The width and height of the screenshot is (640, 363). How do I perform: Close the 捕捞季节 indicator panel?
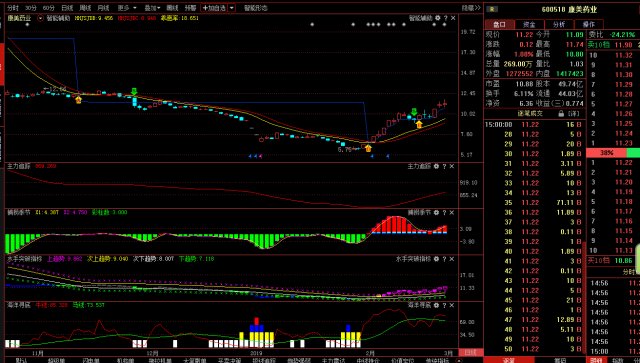(x=452, y=212)
